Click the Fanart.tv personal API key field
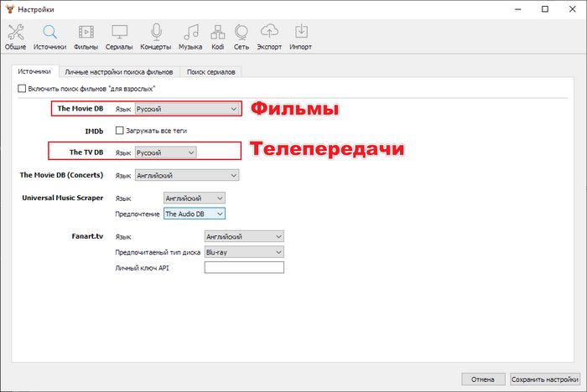This screenshot has height=392, width=587. pos(244,267)
